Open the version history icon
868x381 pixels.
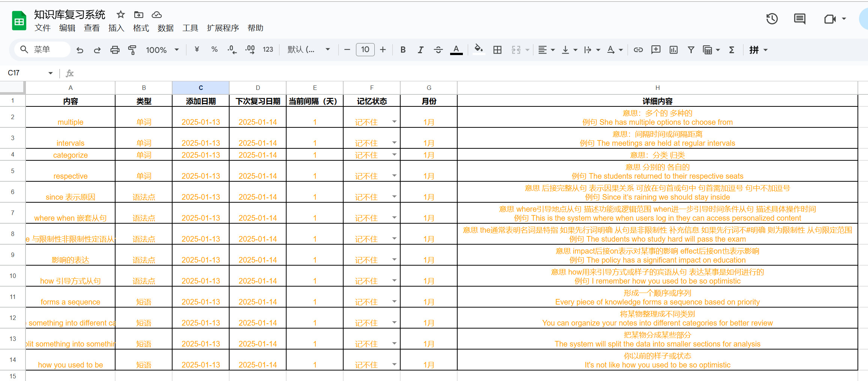[772, 19]
